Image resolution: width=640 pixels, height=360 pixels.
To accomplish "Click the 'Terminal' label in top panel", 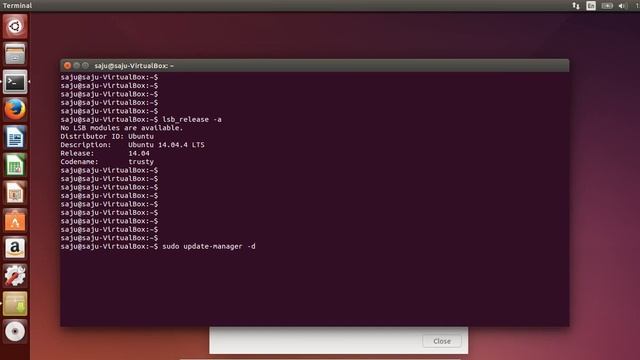I will 17,5.
